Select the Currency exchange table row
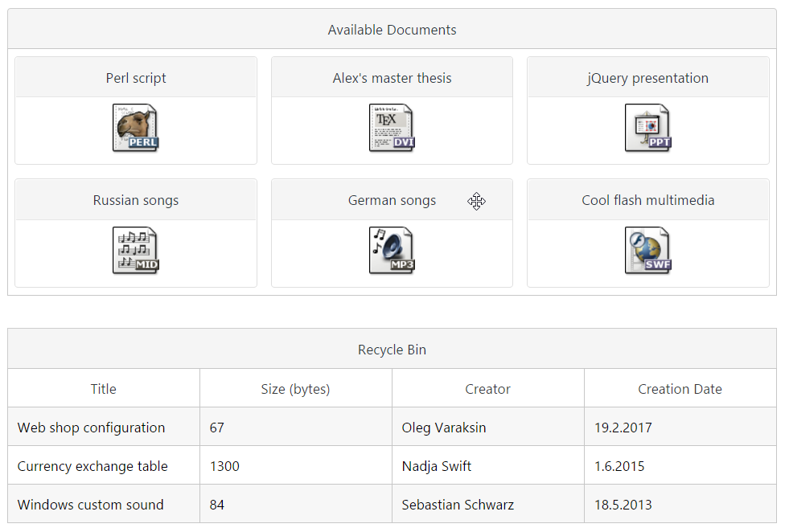The width and height of the screenshot is (785, 532). pos(392,465)
